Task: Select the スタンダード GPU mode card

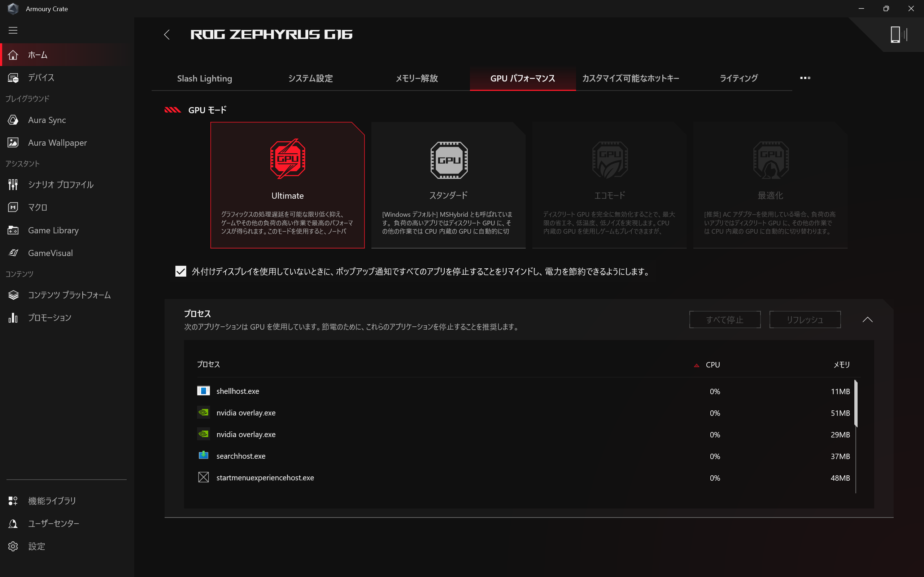Action: 448,185
